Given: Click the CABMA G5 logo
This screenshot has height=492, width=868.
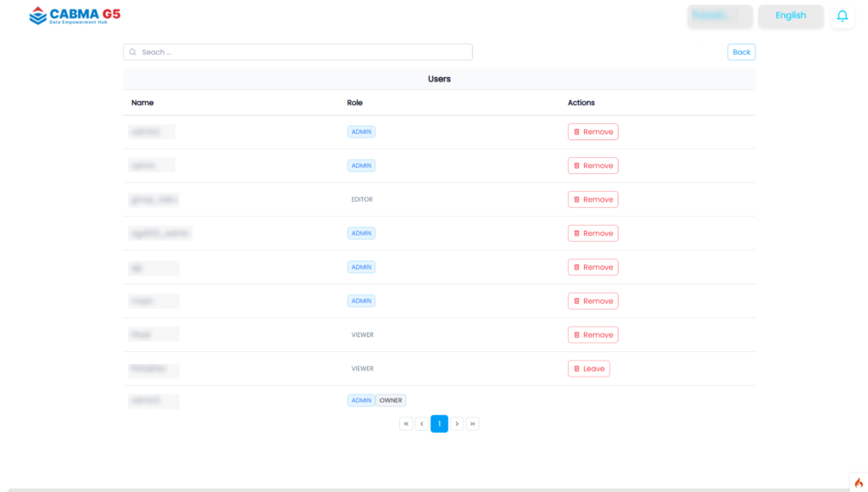Looking at the screenshot, I should point(75,15).
